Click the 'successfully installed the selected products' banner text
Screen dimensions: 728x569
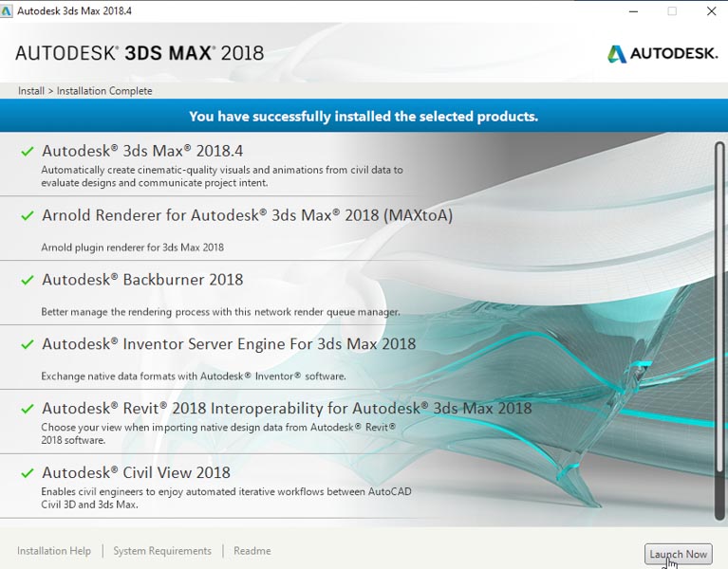(x=364, y=116)
